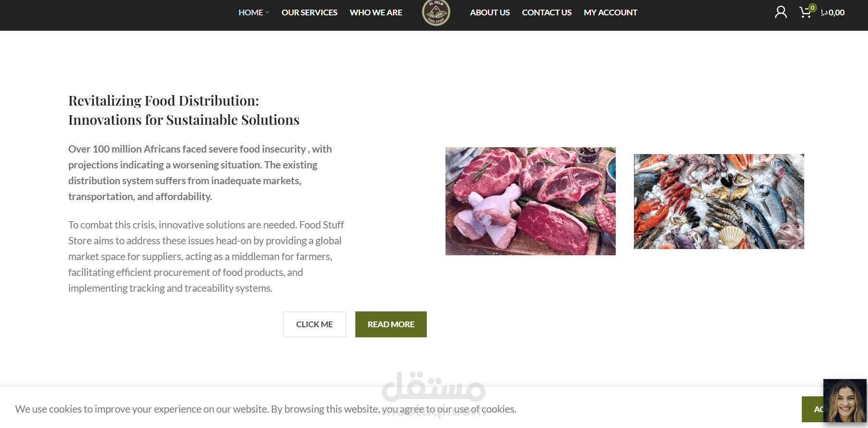Viewport: 868px width, 428px height.
Task: Open WHO WE ARE menu item
Action: (x=376, y=12)
